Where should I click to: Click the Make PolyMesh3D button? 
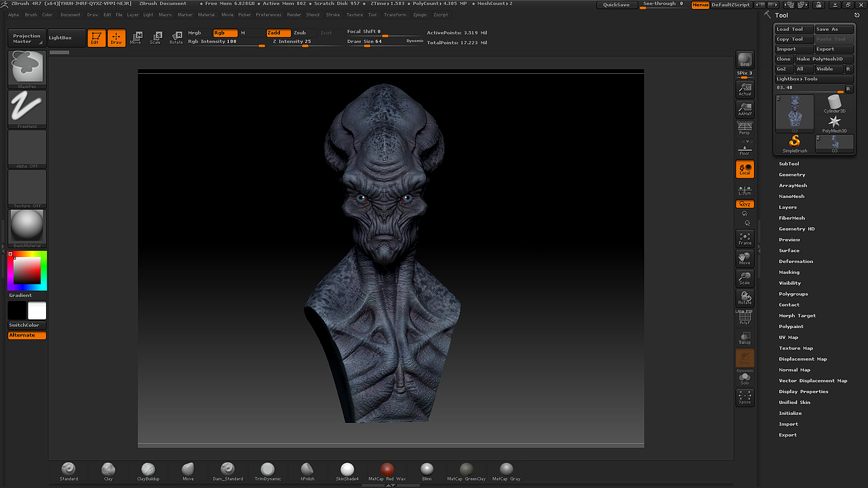[824, 59]
